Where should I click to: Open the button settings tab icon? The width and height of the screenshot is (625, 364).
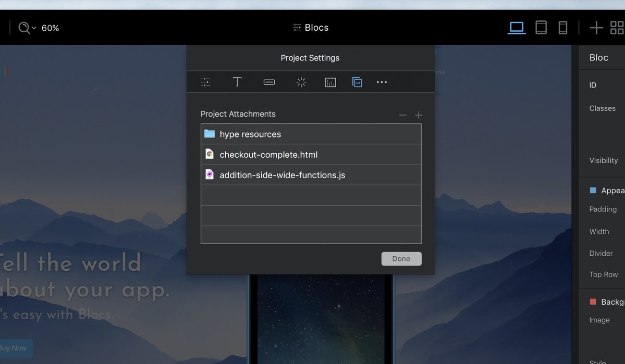[x=269, y=82]
